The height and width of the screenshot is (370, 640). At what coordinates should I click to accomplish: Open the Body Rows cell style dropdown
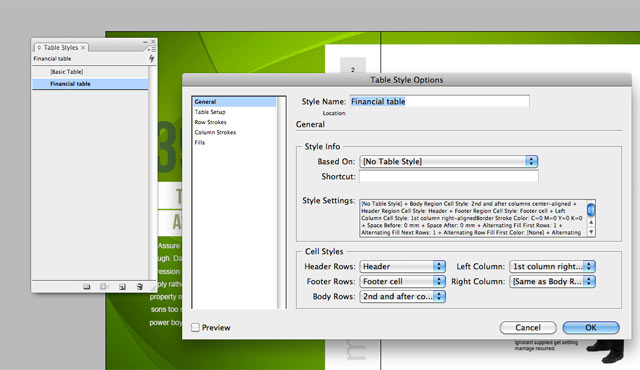coord(402,296)
